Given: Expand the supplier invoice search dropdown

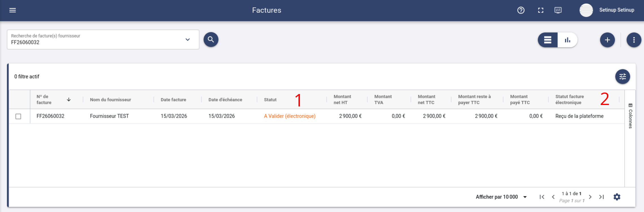Looking at the screenshot, I should (x=188, y=40).
